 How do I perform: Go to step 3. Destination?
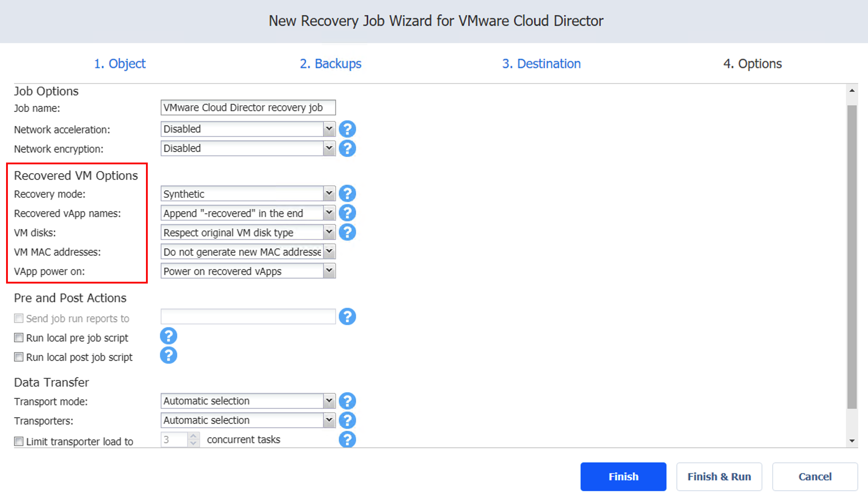coord(541,64)
